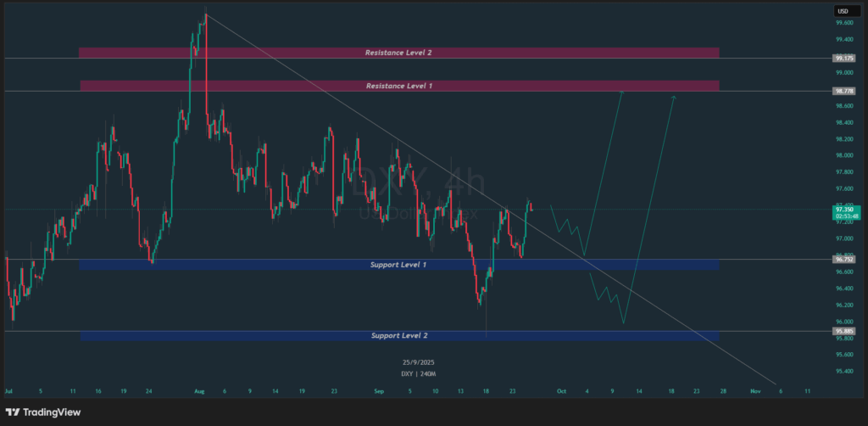The width and height of the screenshot is (868, 426).
Task: Click the Sep label on time axis
Action: tap(378, 391)
